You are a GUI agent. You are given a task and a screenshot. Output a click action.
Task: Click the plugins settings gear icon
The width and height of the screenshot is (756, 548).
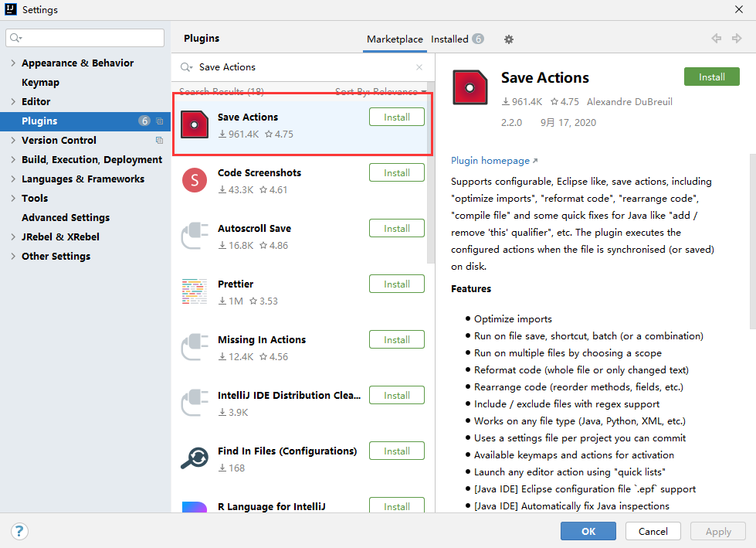point(509,39)
